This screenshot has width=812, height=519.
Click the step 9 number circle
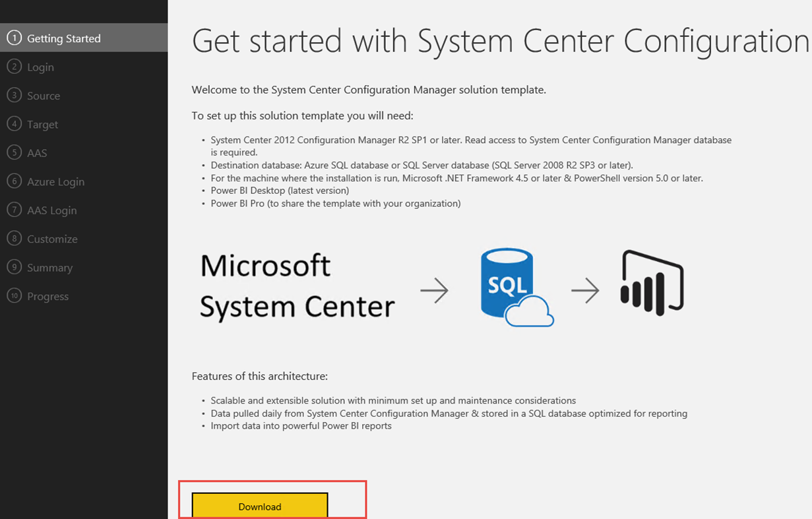pos(14,267)
